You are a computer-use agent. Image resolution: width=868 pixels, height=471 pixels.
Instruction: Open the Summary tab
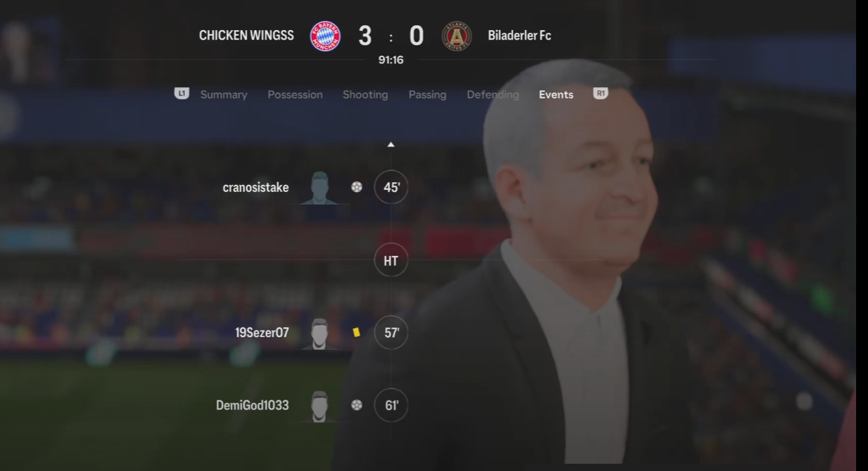point(224,94)
